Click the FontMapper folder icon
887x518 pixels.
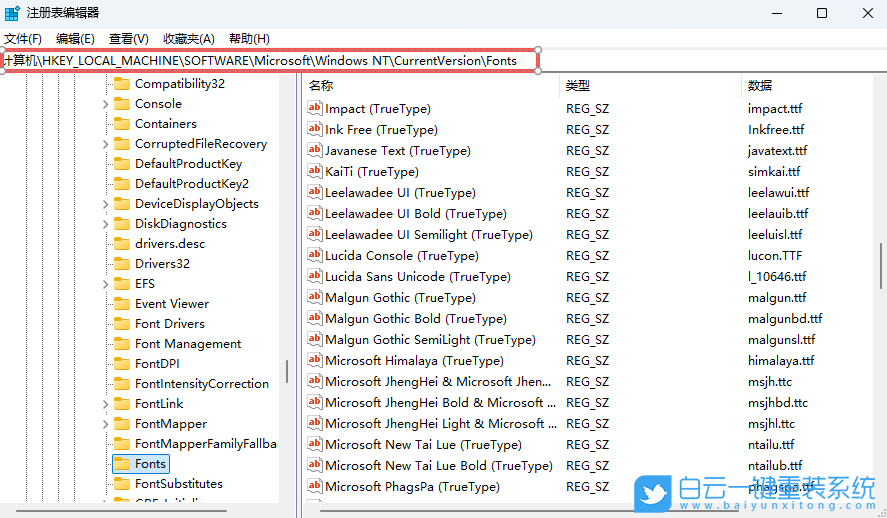click(122, 424)
